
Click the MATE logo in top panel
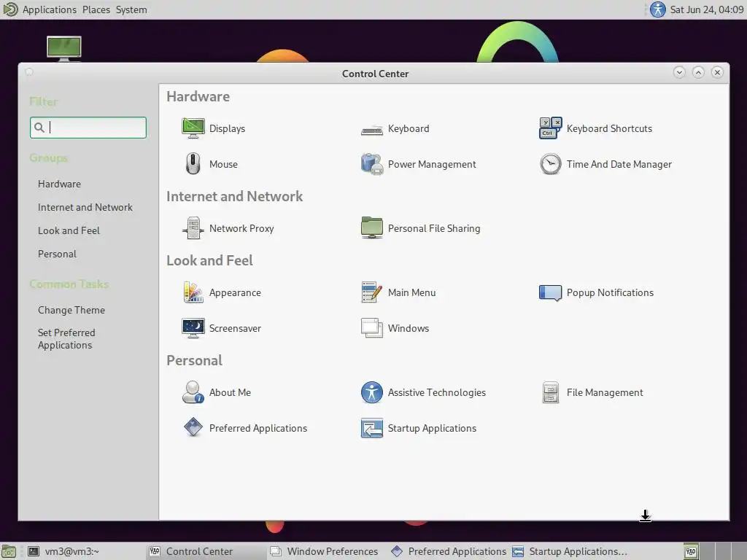tap(9, 9)
